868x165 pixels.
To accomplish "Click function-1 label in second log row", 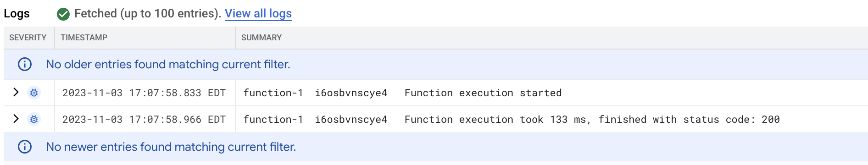I will coord(273,120).
